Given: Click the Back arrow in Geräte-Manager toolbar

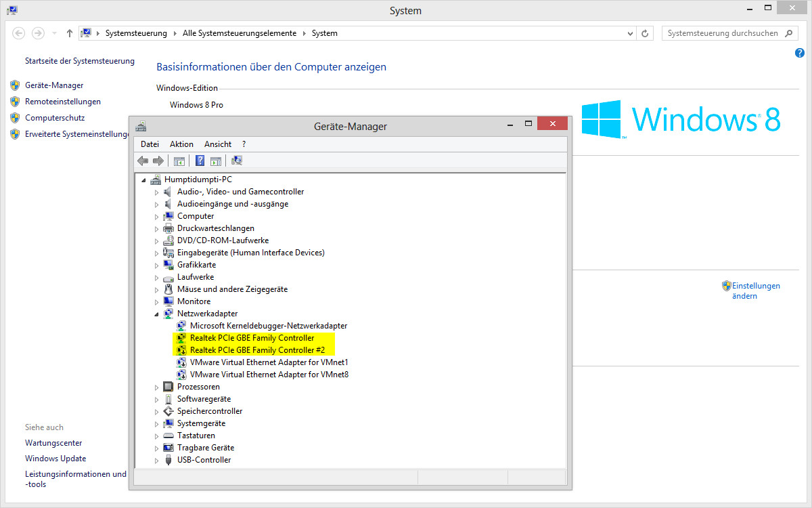Looking at the screenshot, I should click(143, 161).
